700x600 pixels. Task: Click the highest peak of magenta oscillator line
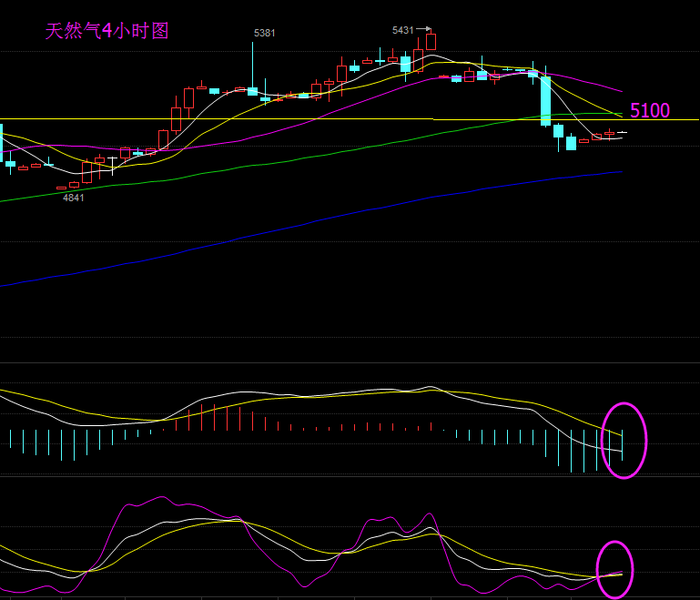(x=163, y=498)
